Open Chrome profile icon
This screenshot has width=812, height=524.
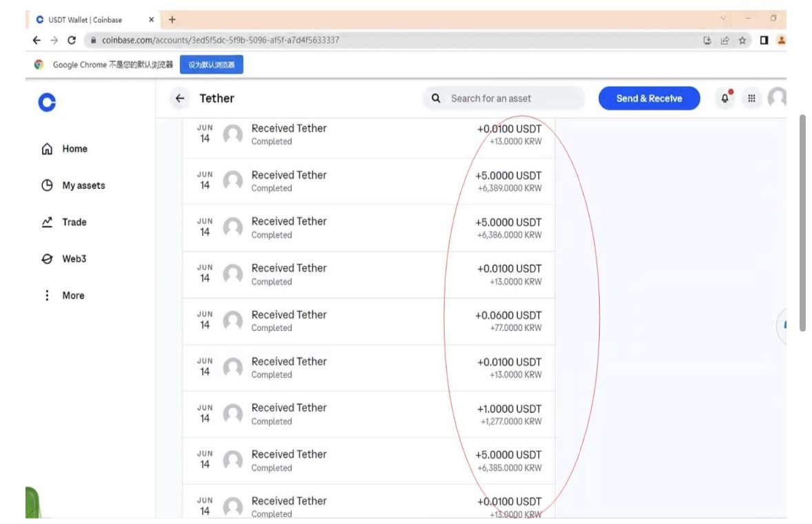tap(781, 41)
